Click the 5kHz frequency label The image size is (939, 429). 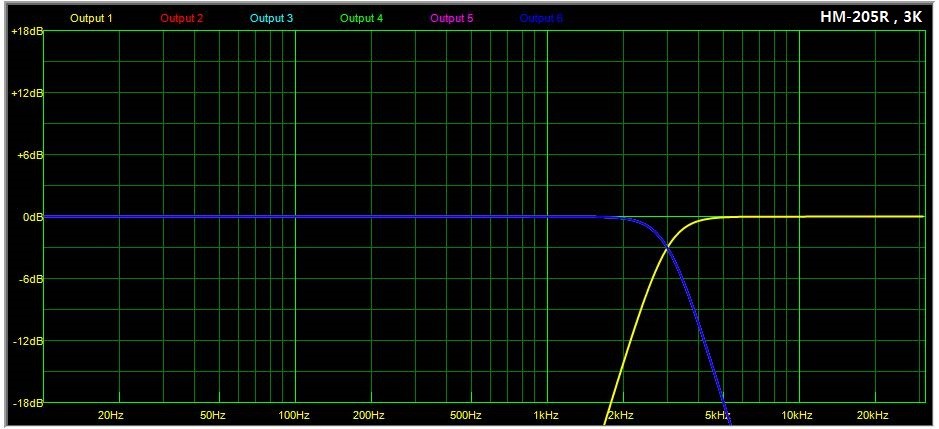point(718,415)
